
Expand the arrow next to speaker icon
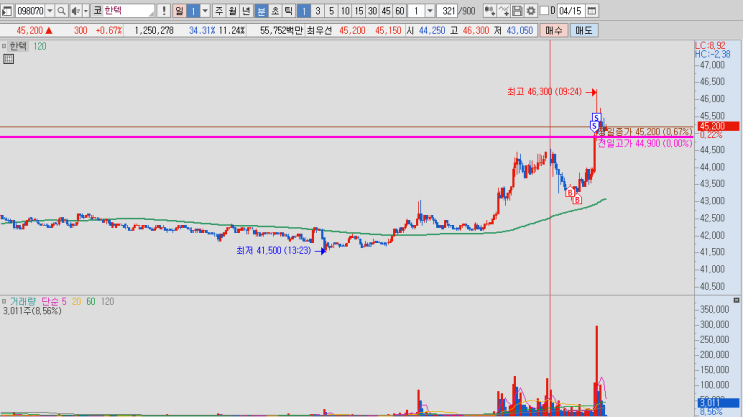click(x=86, y=10)
